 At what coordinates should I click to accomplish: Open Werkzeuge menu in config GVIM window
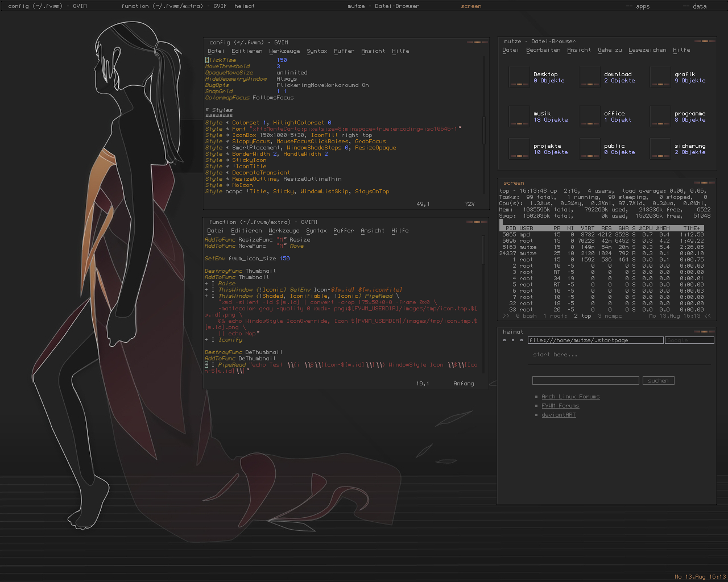tap(284, 51)
